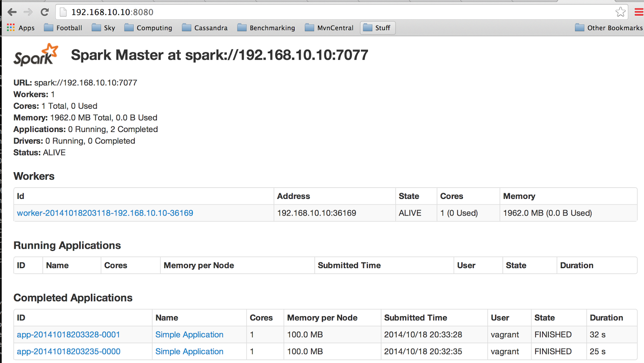
Task: Open the Chrome hamburger menu
Action: pyautogui.click(x=639, y=12)
